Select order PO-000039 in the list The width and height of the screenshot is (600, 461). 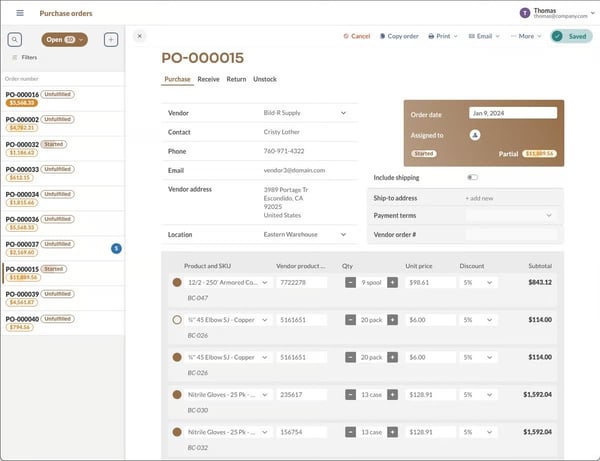tap(63, 298)
